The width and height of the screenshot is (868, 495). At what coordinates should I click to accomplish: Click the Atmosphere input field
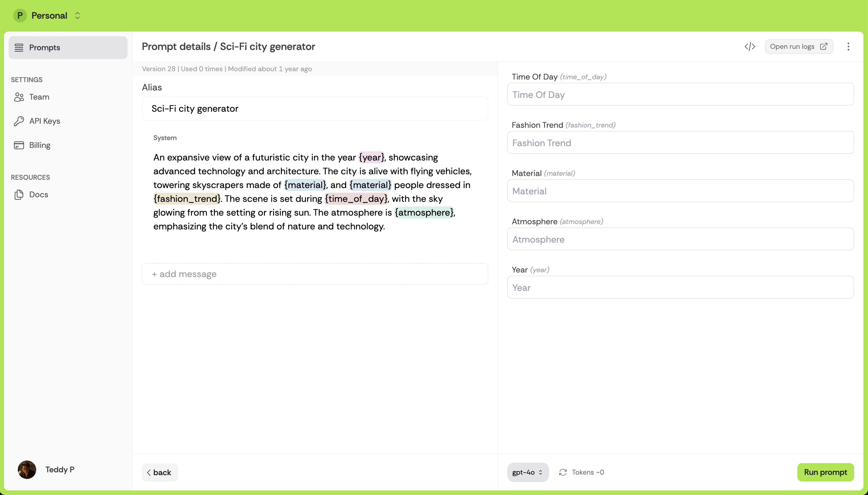(x=680, y=239)
